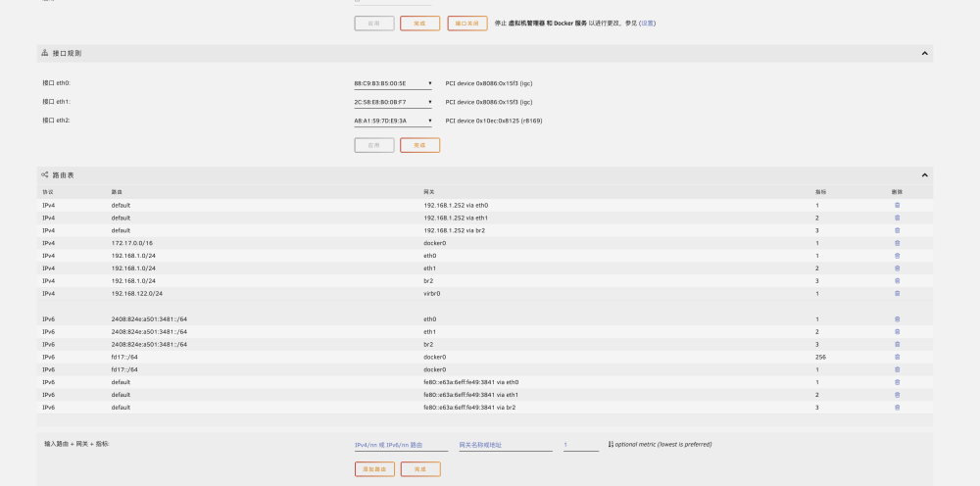Delete the 192.168.1.0/24 br2 route

coord(897,280)
